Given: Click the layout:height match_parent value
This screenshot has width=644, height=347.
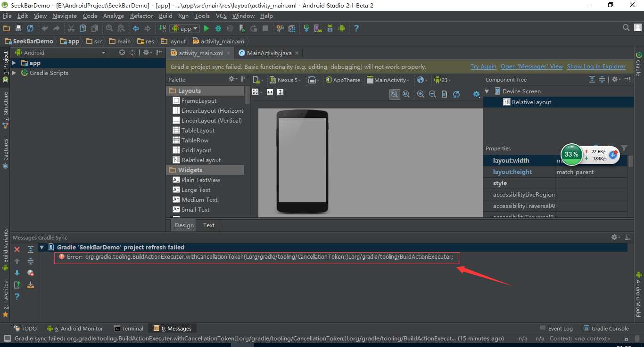Looking at the screenshot, I should (591, 172).
